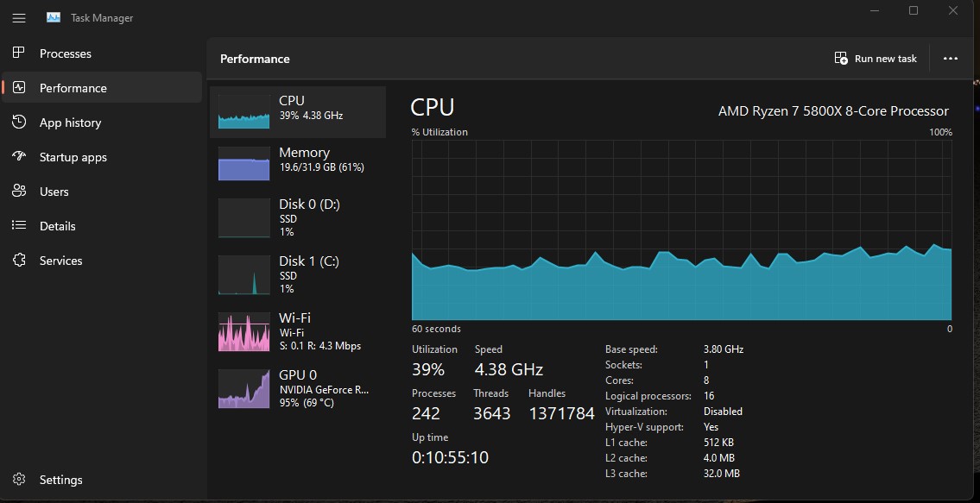
Task: Close the Task Manager window
Action: tap(952, 10)
